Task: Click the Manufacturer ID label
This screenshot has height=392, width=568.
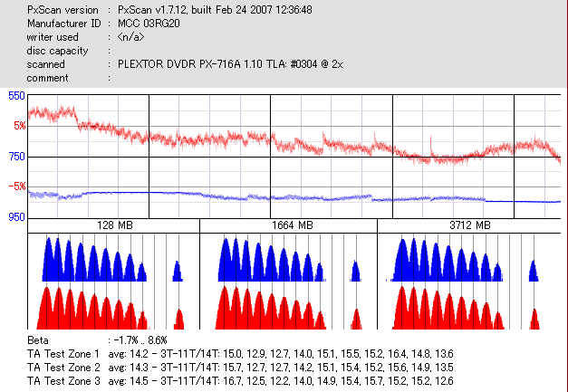Action: click(x=64, y=24)
